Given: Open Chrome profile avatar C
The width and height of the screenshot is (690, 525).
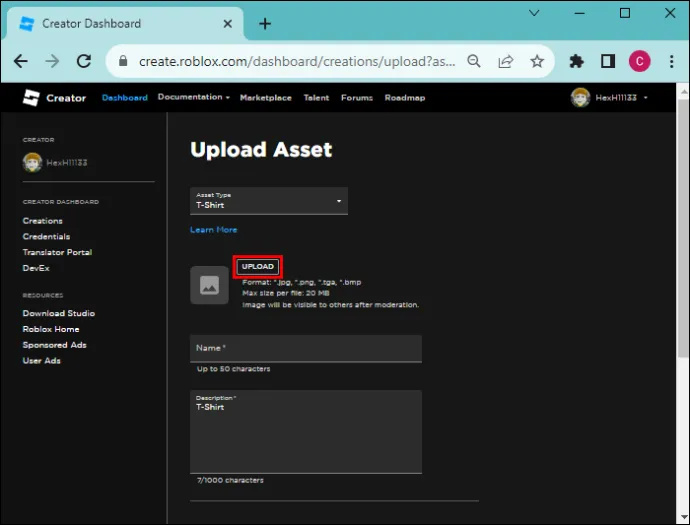Looking at the screenshot, I should coord(639,61).
